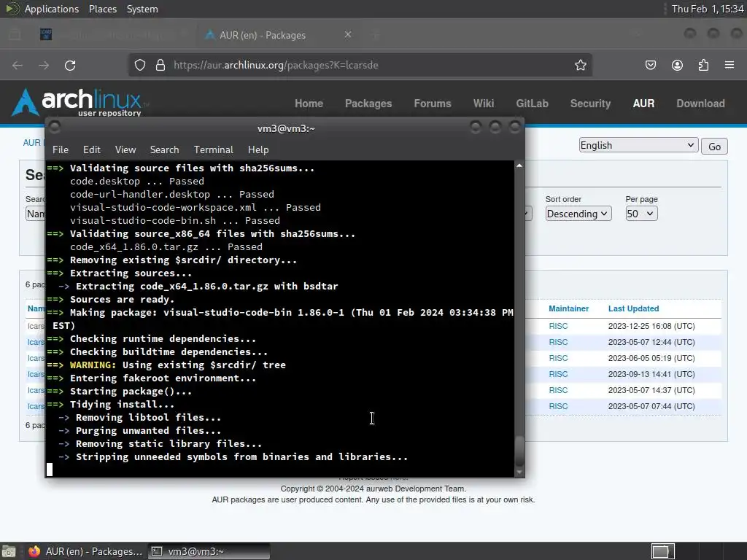The width and height of the screenshot is (747, 560).
Task: Open the Places menu
Action: tap(103, 9)
